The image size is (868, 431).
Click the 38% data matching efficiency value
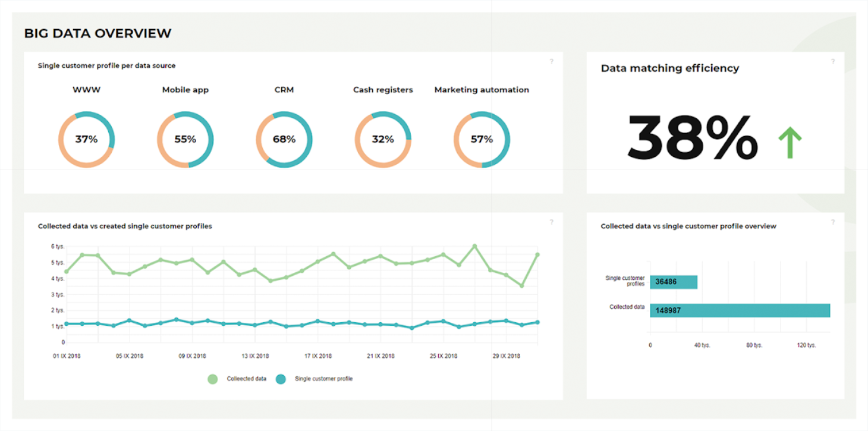[693, 138]
